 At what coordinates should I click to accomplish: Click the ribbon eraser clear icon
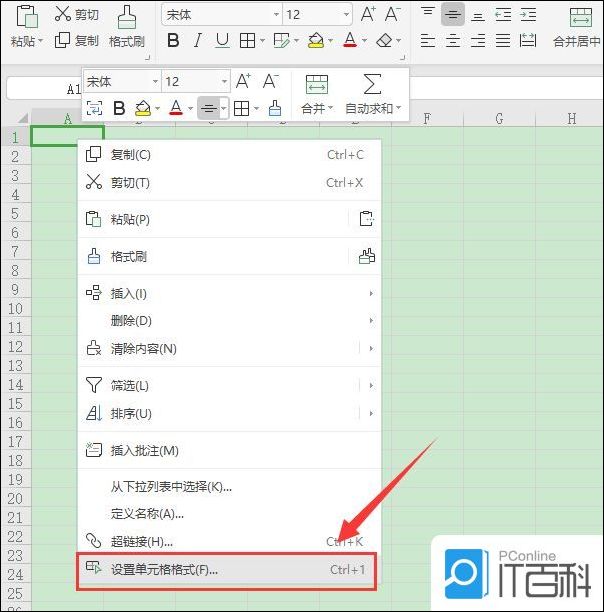coord(385,40)
